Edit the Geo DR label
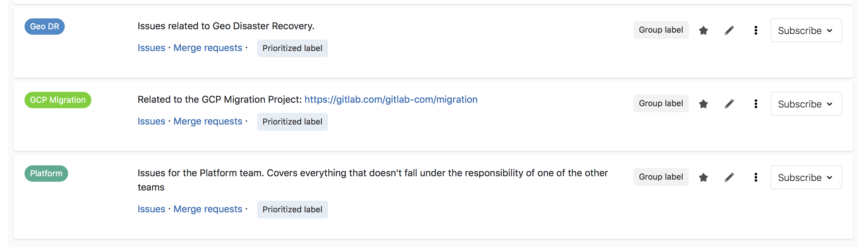868x247 pixels. pyautogui.click(x=729, y=30)
